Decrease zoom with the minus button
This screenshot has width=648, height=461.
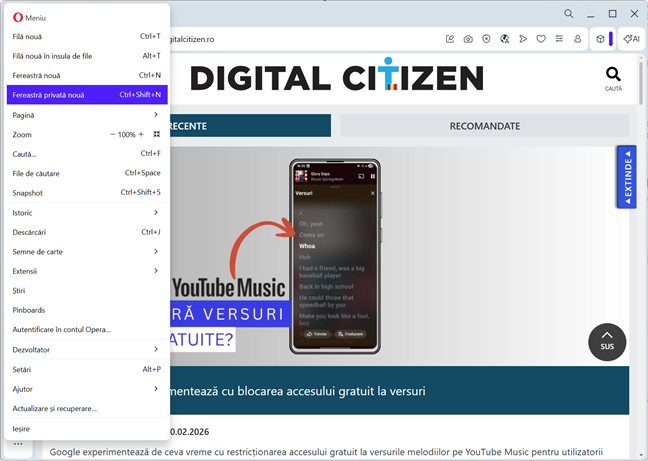pos(112,134)
